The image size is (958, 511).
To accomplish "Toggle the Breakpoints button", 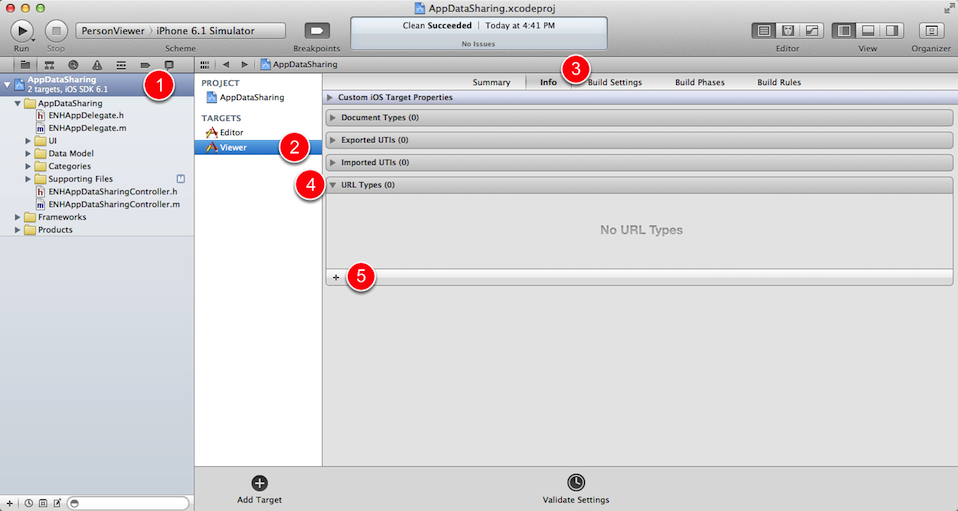I will (x=317, y=30).
